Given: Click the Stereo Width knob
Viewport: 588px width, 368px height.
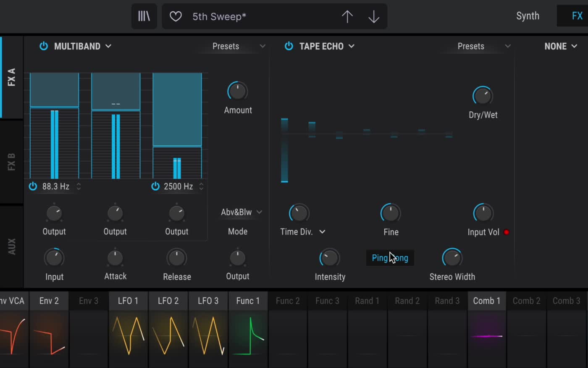Looking at the screenshot, I should [x=452, y=258].
